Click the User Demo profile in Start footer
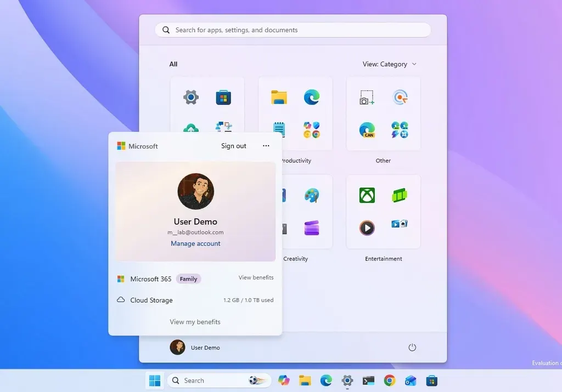 pyautogui.click(x=195, y=347)
